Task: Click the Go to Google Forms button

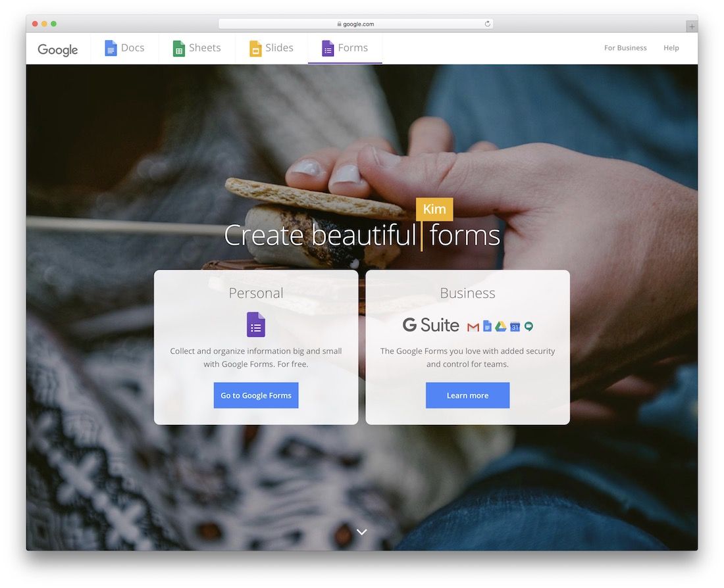Action: 256,395
